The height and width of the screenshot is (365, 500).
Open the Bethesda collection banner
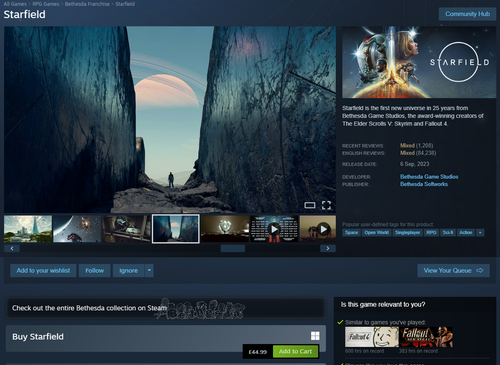point(166,308)
